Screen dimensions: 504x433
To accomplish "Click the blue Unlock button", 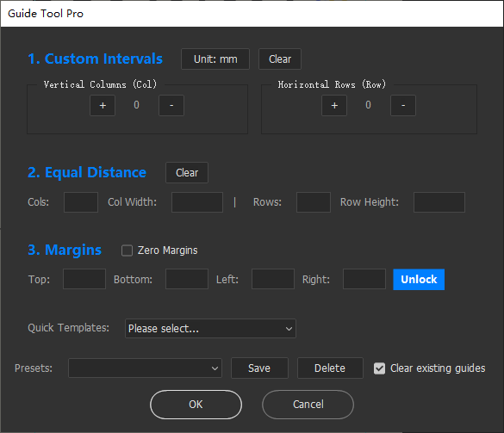I will click(x=419, y=280).
